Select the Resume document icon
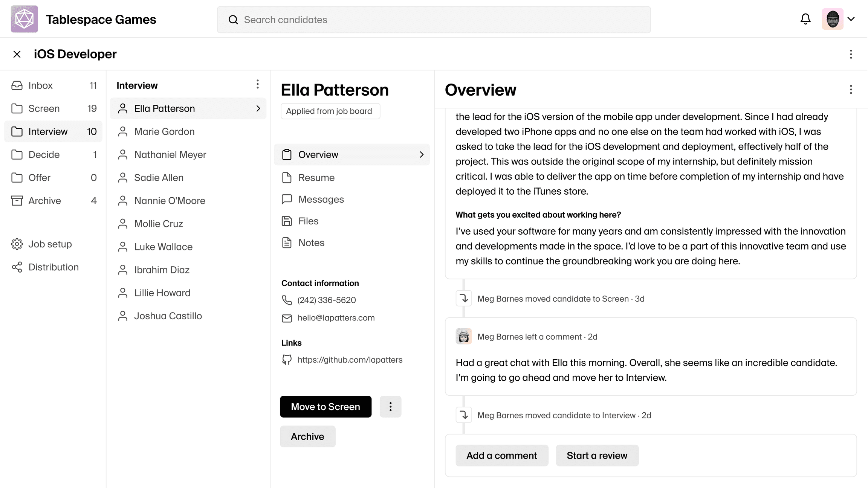Screen dimensions: 868x488 (287, 177)
